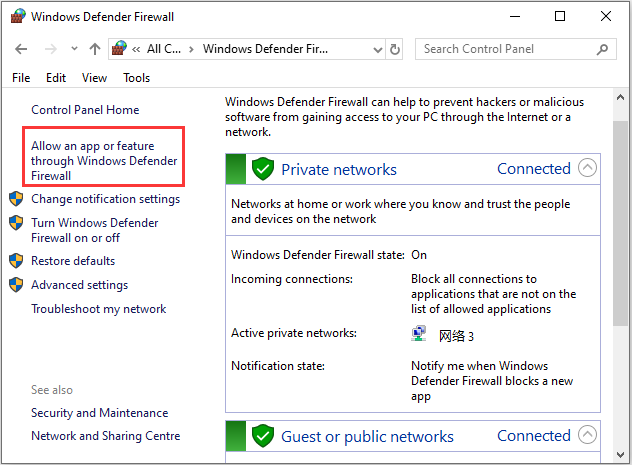Image resolution: width=632 pixels, height=465 pixels.
Task: Click the search magnifier icon
Action: point(602,49)
